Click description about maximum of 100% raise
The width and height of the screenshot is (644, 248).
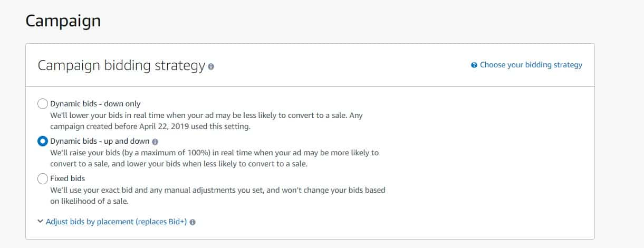pos(214,153)
